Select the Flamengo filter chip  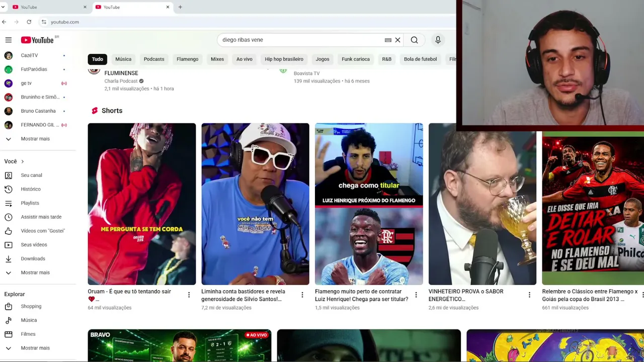pos(188,59)
